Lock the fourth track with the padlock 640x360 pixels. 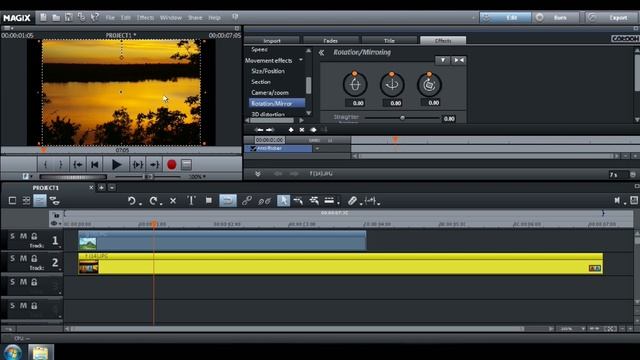(x=35, y=306)
